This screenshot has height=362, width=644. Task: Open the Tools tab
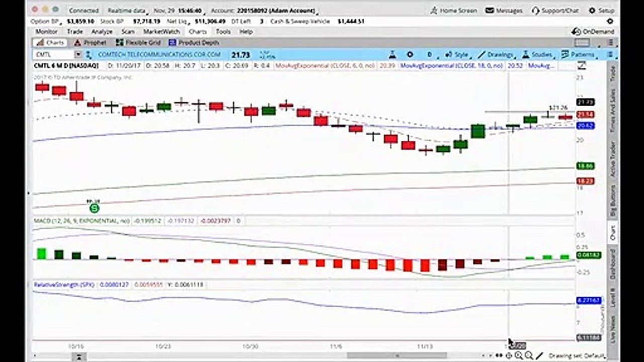[x=223, y=32]
